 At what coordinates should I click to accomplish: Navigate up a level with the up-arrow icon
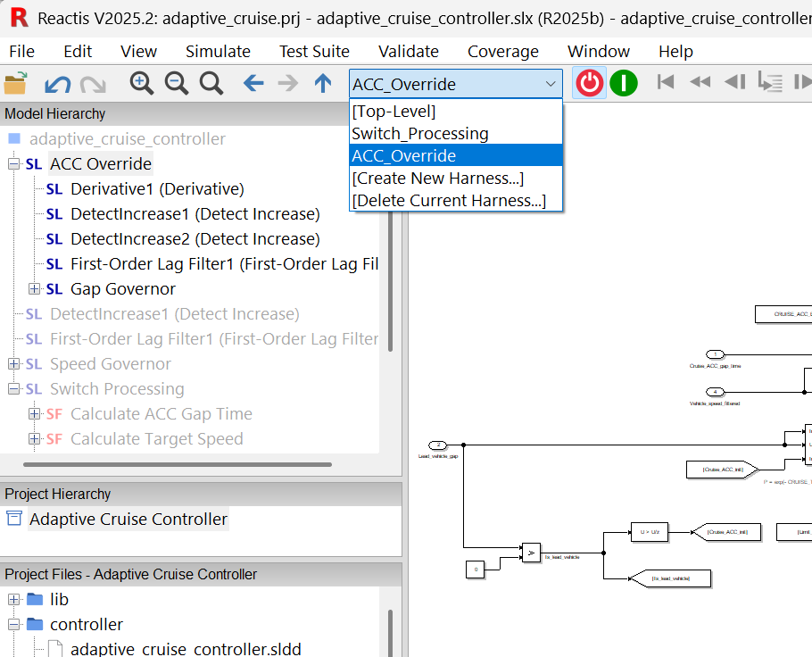[x=322, y=82]
